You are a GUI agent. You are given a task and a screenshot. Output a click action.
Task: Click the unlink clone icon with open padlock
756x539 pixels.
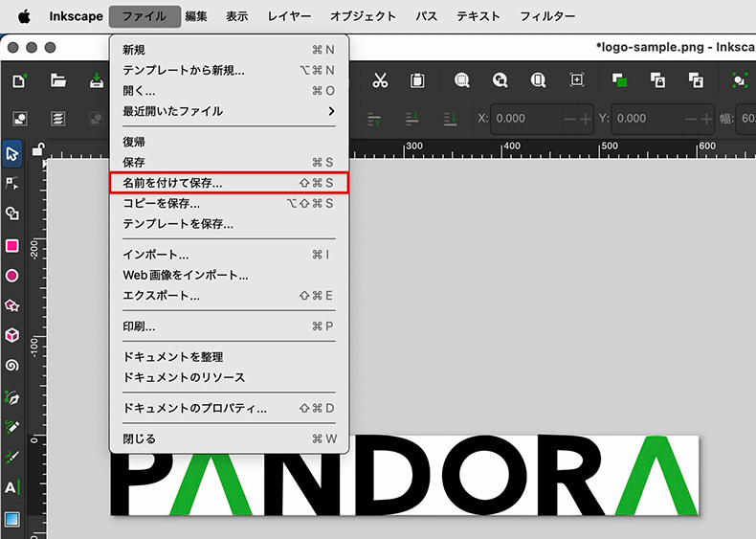click(x=696, y=80)
